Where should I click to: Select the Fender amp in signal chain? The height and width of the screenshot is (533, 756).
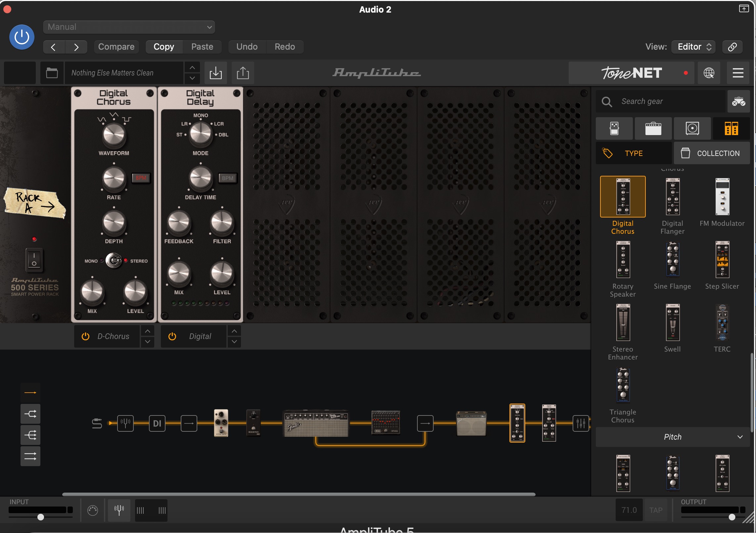(x=316, y=423)
